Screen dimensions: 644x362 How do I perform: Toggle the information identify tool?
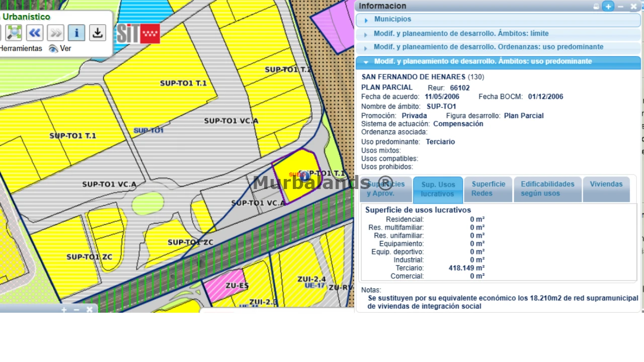76,33
